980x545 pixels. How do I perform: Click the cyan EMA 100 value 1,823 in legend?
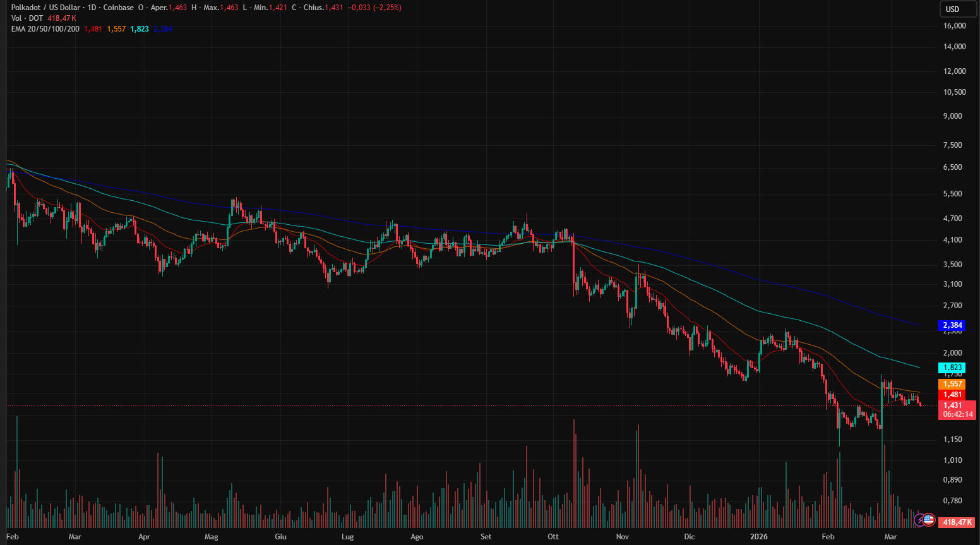140,29
